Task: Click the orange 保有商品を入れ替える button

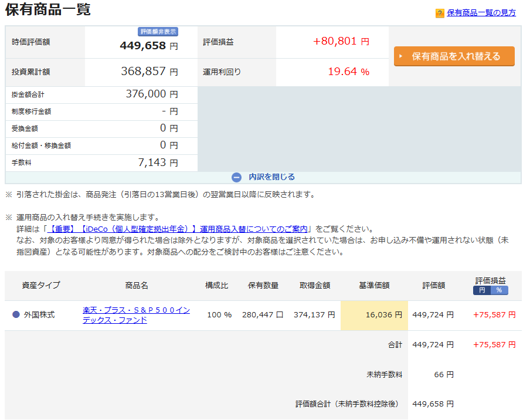Action: [x=454, y=56]
